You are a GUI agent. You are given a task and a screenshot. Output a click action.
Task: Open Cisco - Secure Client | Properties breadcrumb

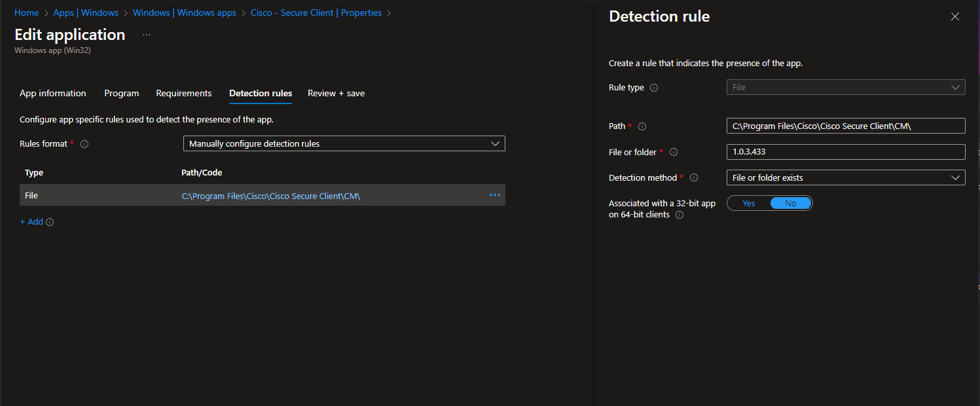pos(316,12)
